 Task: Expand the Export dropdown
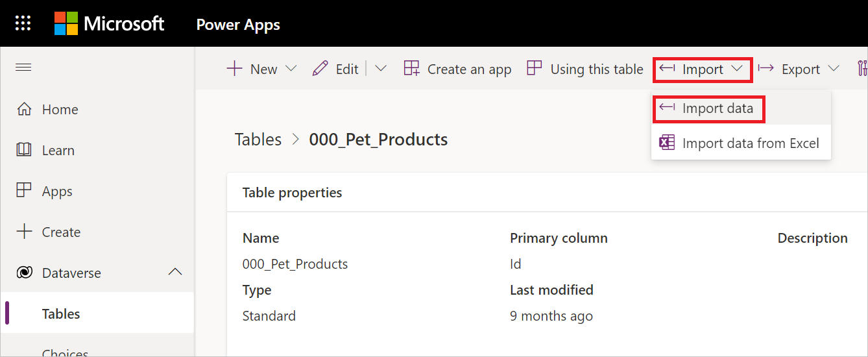pyautogui.click(x=834, y=69)
